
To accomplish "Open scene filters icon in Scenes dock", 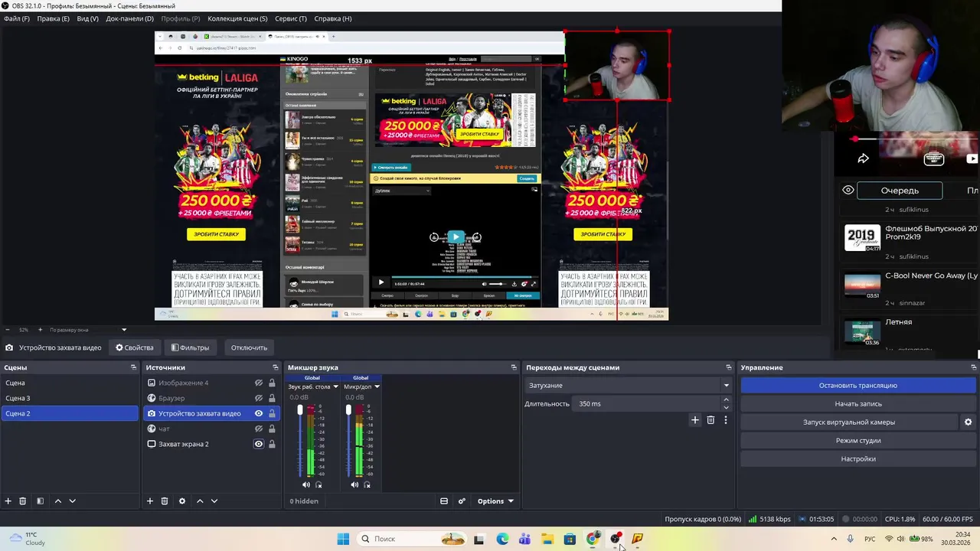I will (40, 501).
